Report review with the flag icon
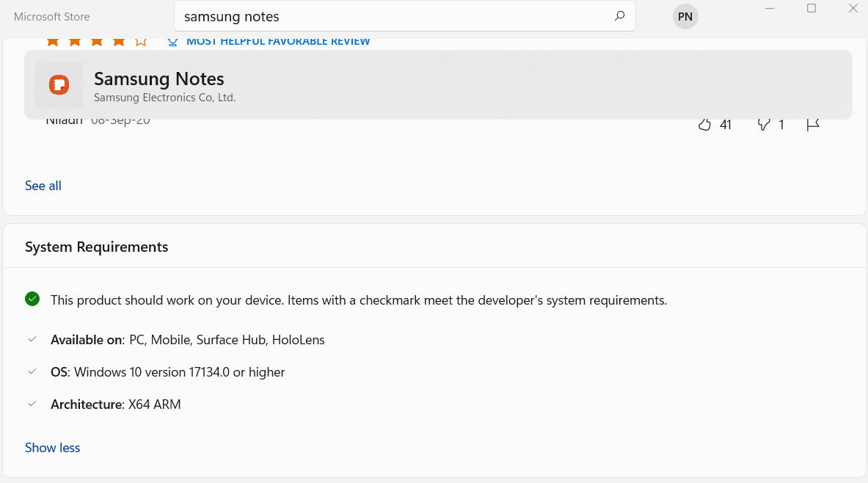 coord(813,126)
